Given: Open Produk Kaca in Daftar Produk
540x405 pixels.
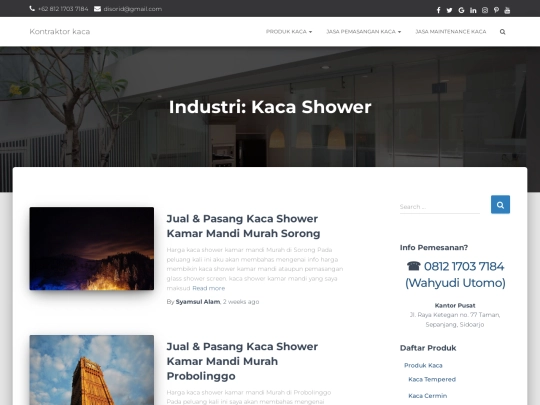Looking at the screenshot, I should click(x=423, y=365).
